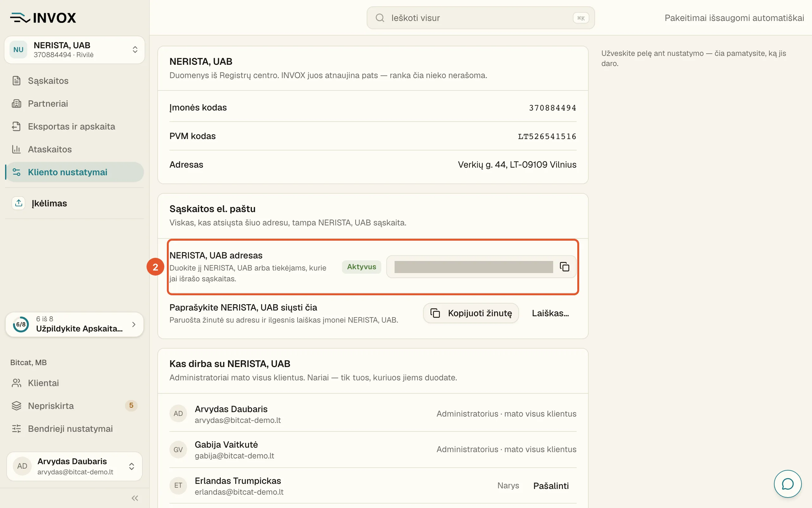Click erlandas@bitcat-demo.lt email
The height and width of the screenshot is (508, 812).
pos(239,492)
